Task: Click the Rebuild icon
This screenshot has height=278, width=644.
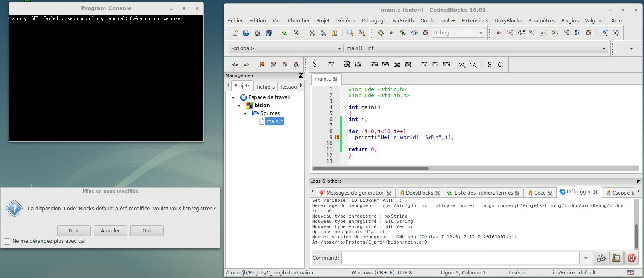Action: click(414, 33)
